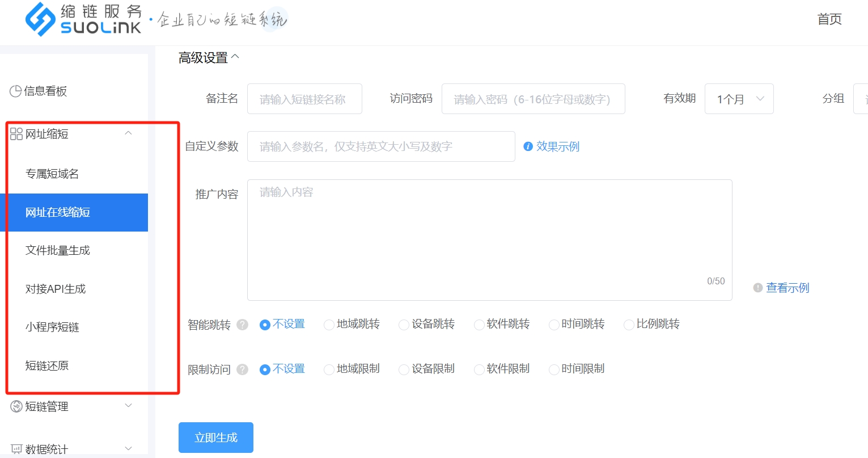Click the 数据统计 chart icon
The width and height of the screenshot is (868, 458).
click(x=16, y=449)
